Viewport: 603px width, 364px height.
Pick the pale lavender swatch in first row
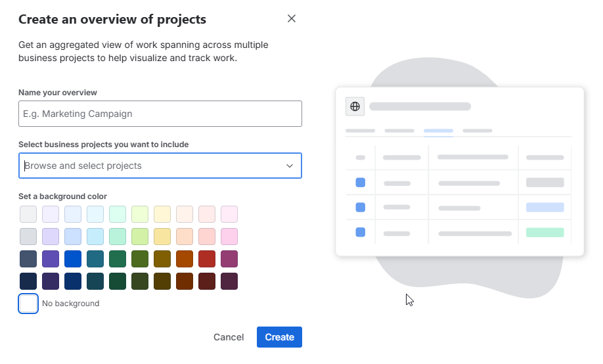pos(51,214)
